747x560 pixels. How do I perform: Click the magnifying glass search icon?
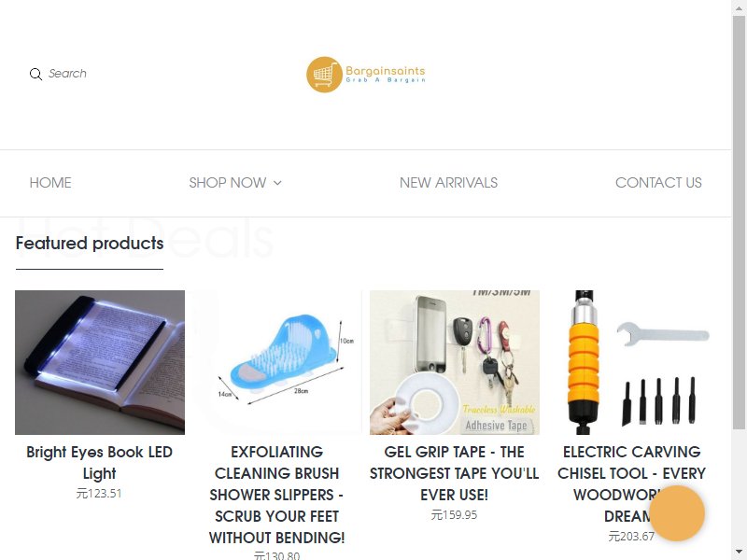click(x=35, y=74)
